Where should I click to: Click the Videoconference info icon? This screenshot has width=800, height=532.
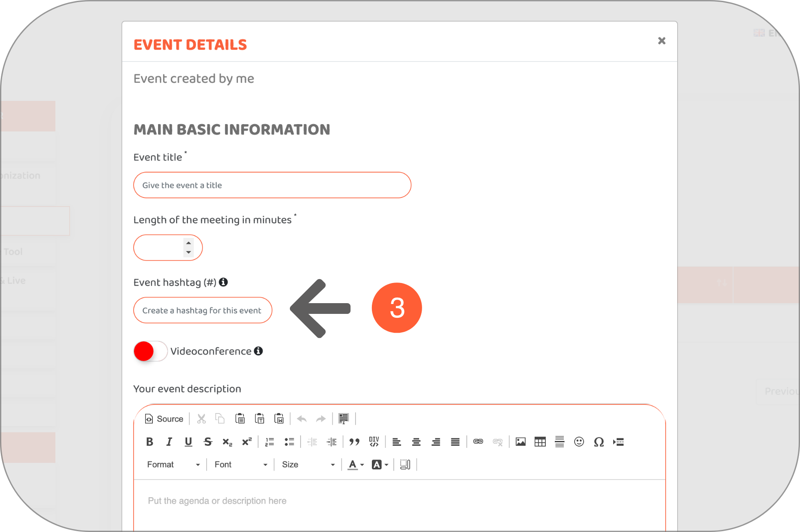pos(259,351)
